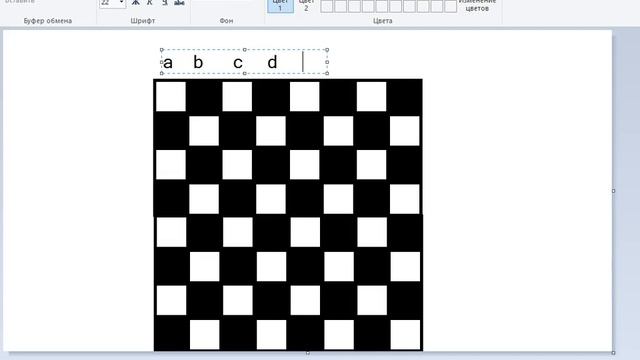Click text box right-middle sizing handle
The height and width of the screenshot is (360, 640).
(x=327, y=62)
